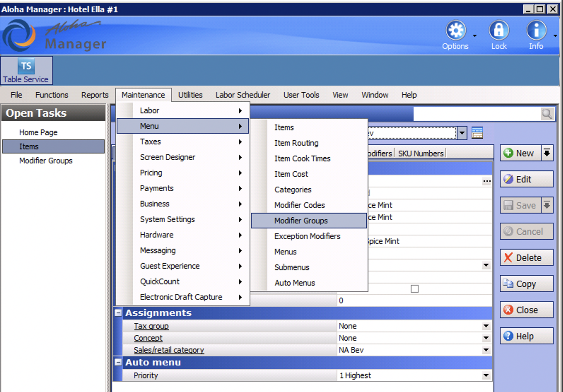Expand the Hardware submenu

pos(183,235)
